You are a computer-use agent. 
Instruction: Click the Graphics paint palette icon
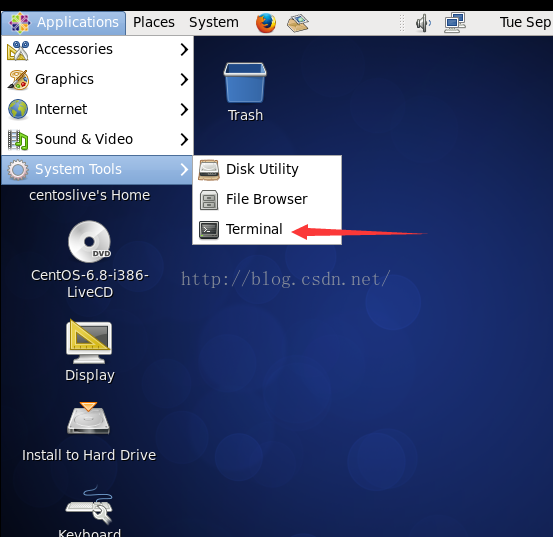click(x=18, y=80)
